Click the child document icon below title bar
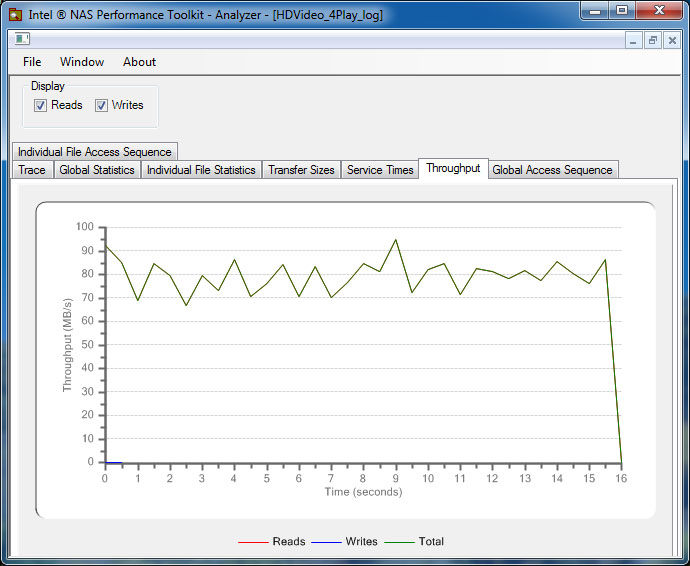Viewport: 690px width, 566px height. click(x=21, y=39)
